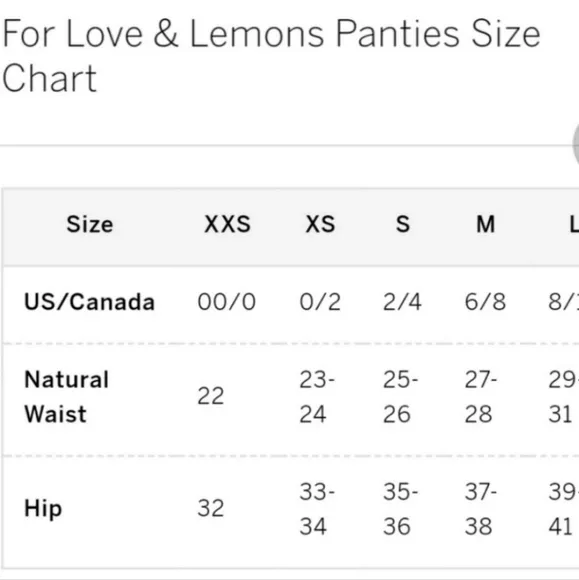Click the 00/0 US/Canada value

pyautogui.click(x=227, y=302)
